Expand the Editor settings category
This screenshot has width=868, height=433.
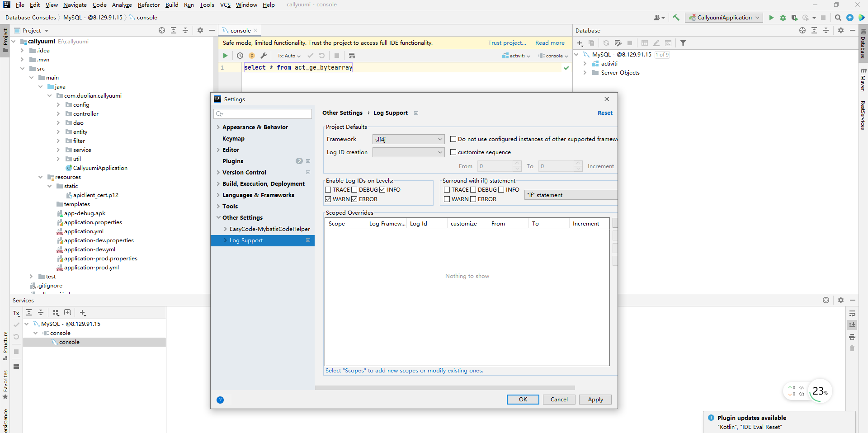pos(218,150)
